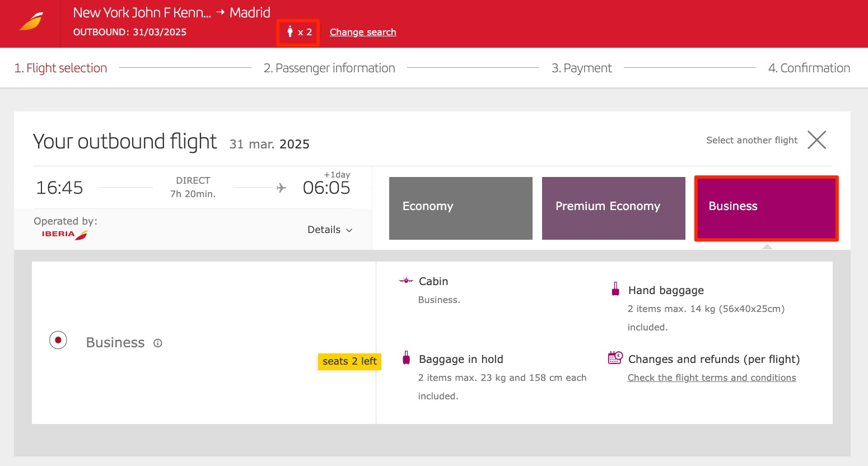The height and width of the screenshot is (466, 868).
Task: Click the airplane icon on the flight timeline
Action: [x=281, y=188]
